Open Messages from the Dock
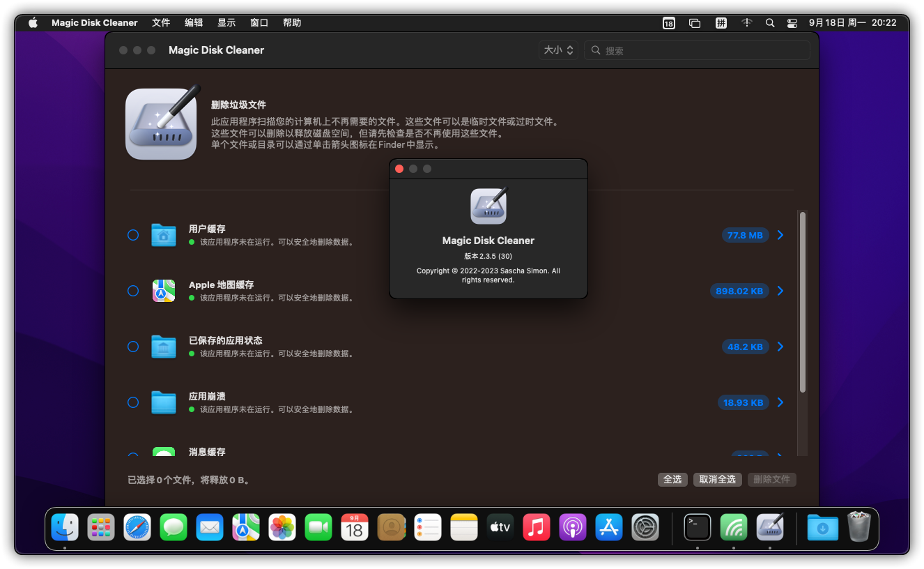924x569 pixels. 174,527
